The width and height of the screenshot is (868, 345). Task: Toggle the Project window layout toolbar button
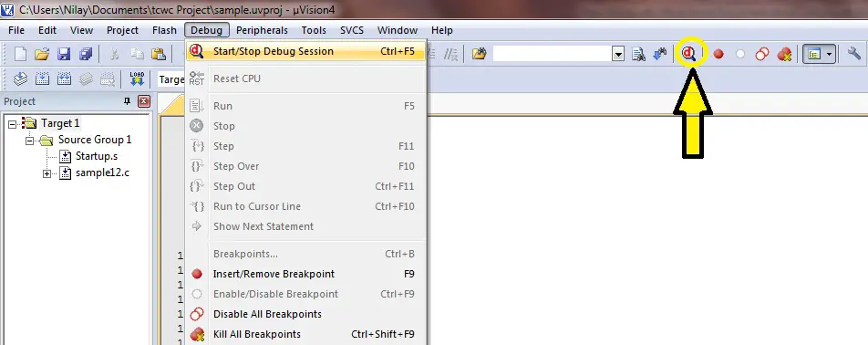(813, 54)
